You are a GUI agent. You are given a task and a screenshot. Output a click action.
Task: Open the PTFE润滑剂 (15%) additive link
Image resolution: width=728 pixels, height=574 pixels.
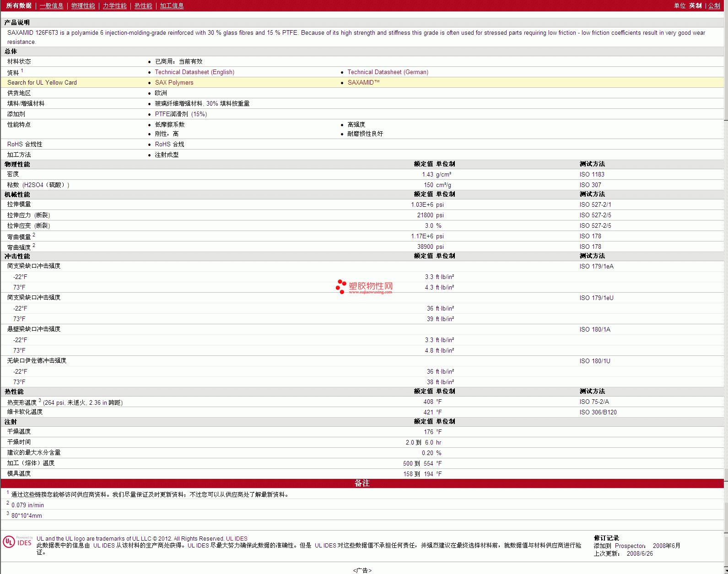coord(181,114)
